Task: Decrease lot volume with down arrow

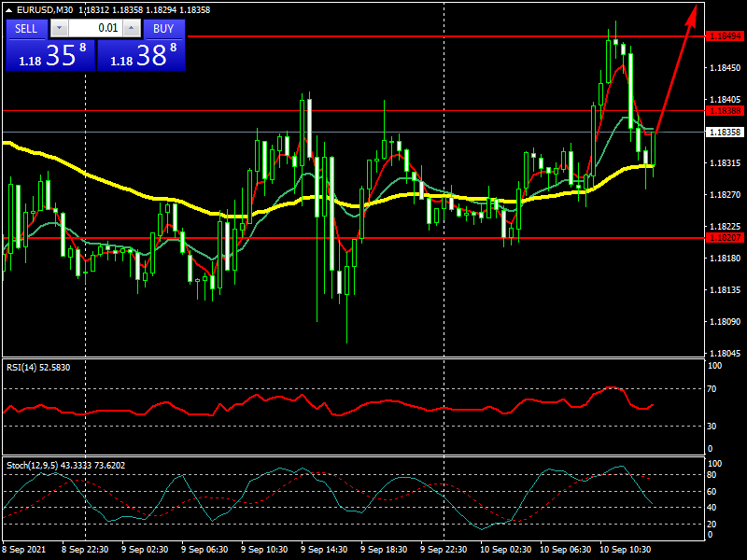Action: coord(60,28)
